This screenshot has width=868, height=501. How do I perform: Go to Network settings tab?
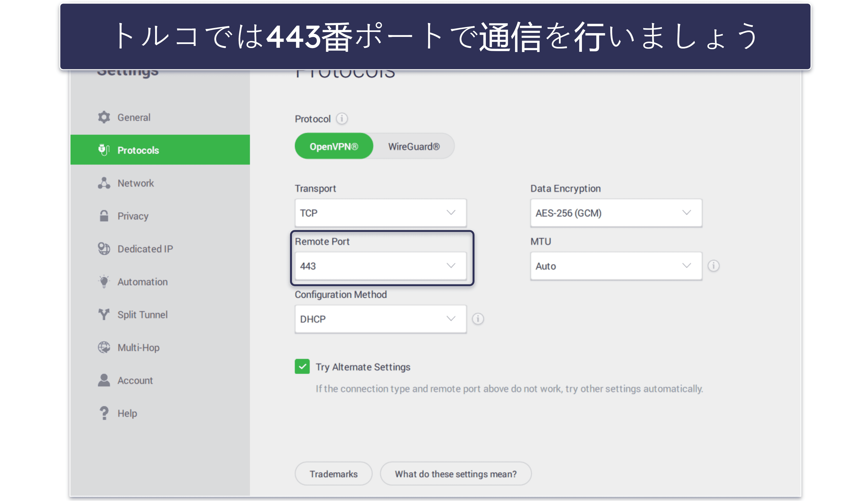[160, 183]
